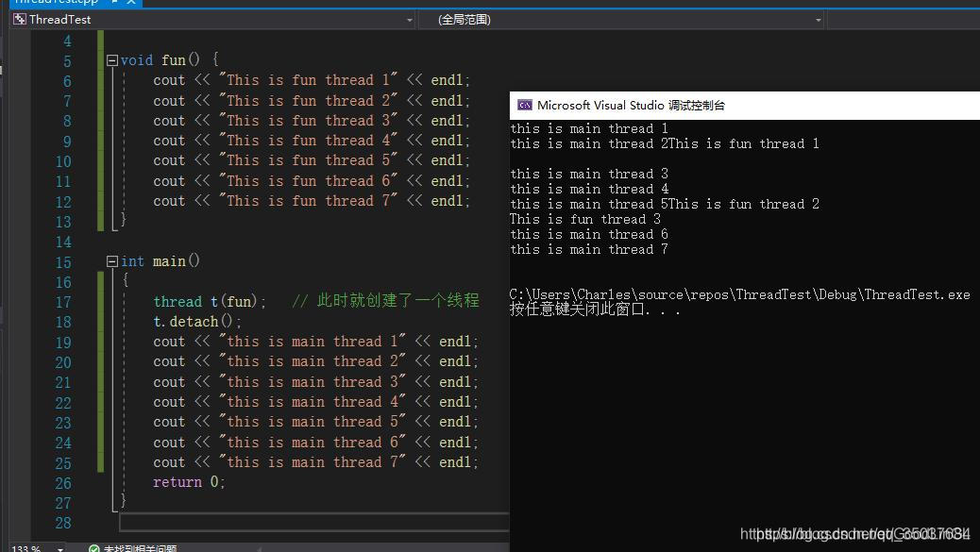Click console output 'this is main thread 4'
Viewport: 980px width, 552px height.
click(589, 190)
